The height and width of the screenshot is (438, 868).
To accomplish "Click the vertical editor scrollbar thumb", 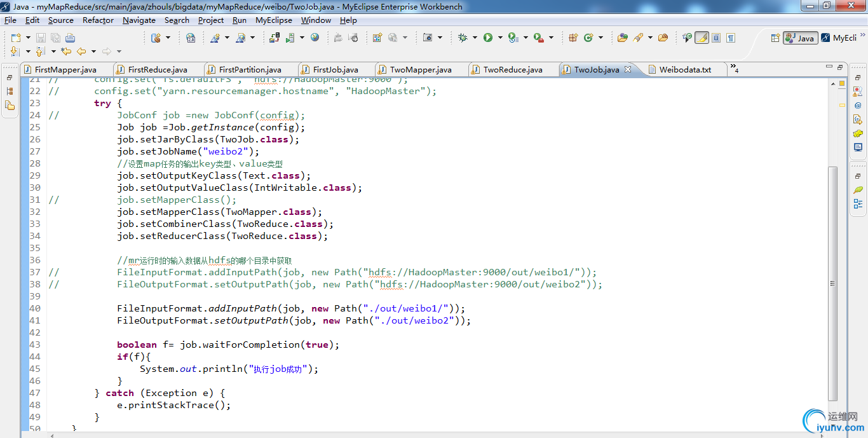I will 833,282.
